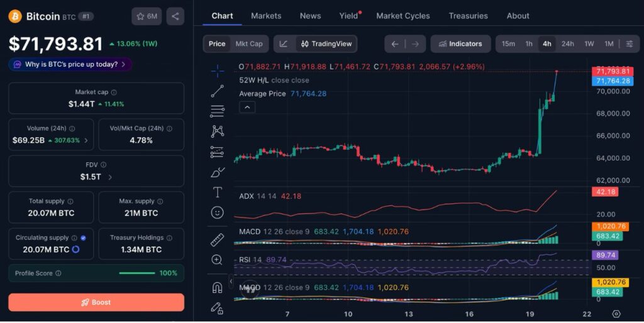
Task: Open chart layout settings sliders icon
Action: coord(629,44)
